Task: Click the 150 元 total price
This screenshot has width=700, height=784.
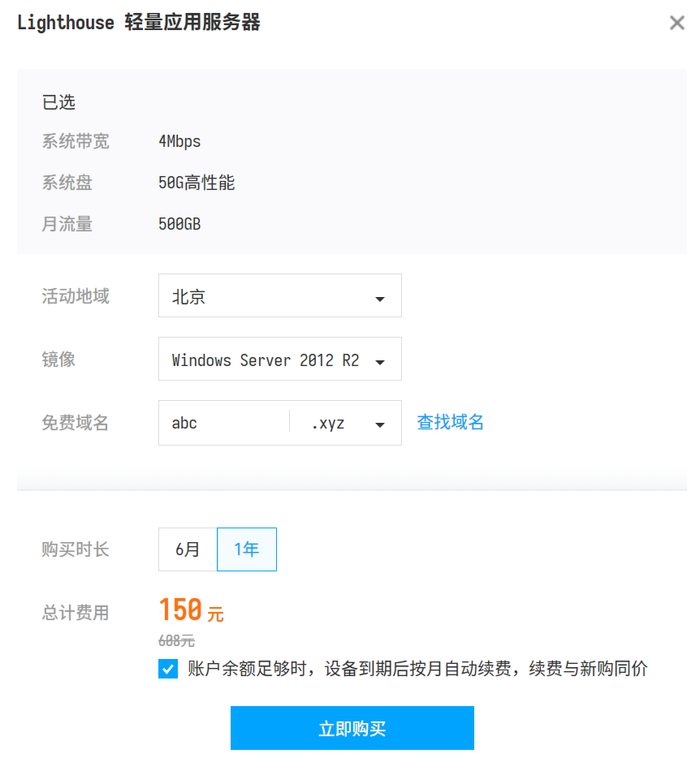Action: pos(191,610)
